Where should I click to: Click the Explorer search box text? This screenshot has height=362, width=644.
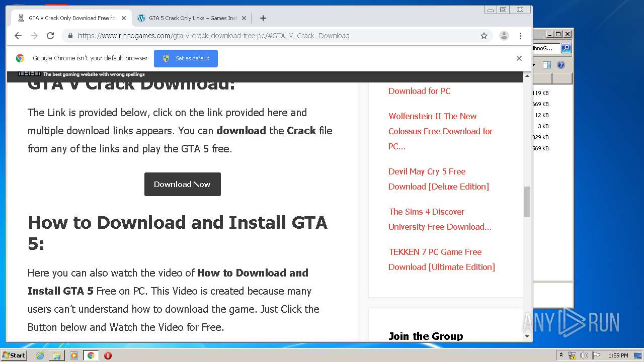coord(546,48)
